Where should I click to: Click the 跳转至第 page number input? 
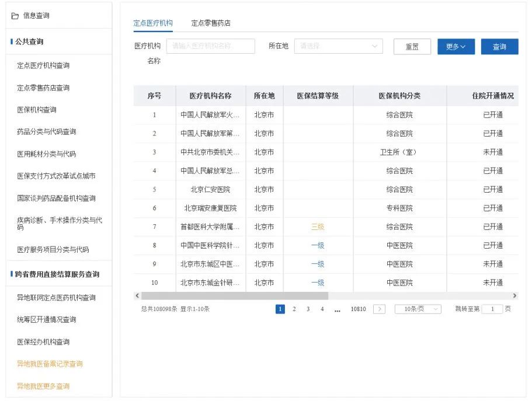(492, 309)
